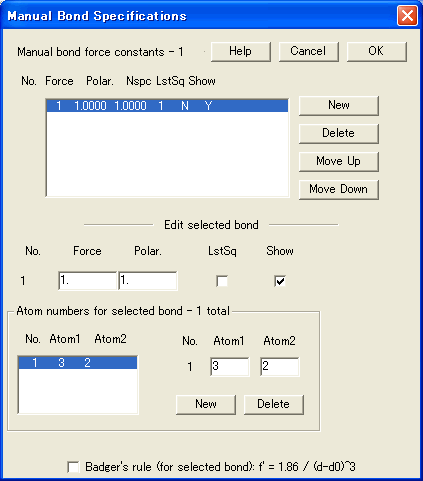The width and height of the screenshot is (423, 481).
Task: Select bond row 1 in the force constants list
Action: [167, 106]
